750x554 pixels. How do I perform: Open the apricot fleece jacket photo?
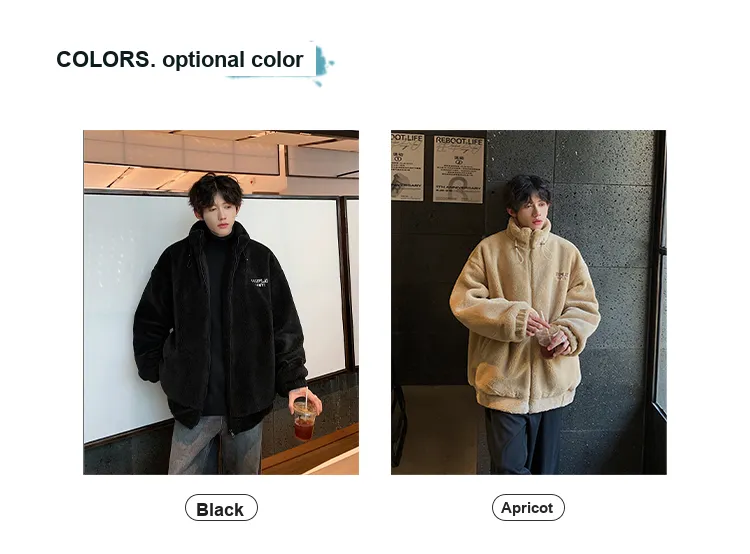529,302
